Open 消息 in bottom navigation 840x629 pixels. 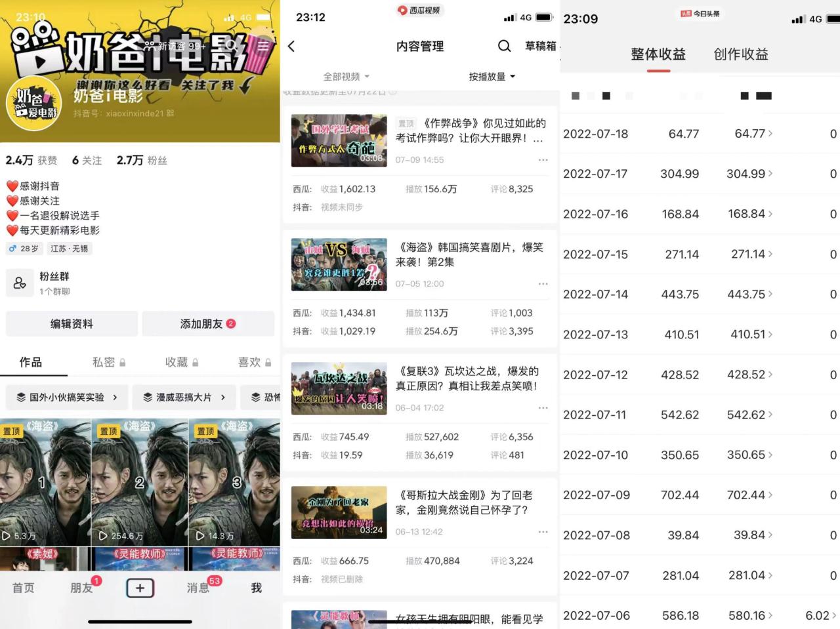pyautogui.click(x=198, y=588)
